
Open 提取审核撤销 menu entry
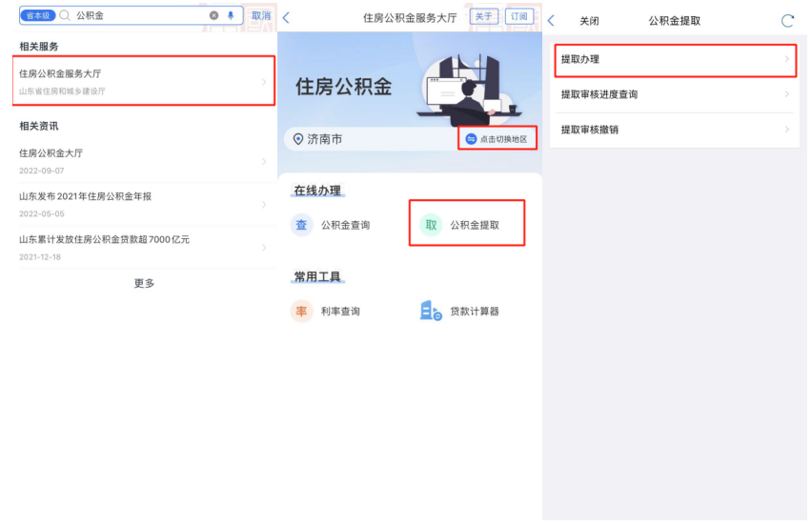(x=676, y=130)
